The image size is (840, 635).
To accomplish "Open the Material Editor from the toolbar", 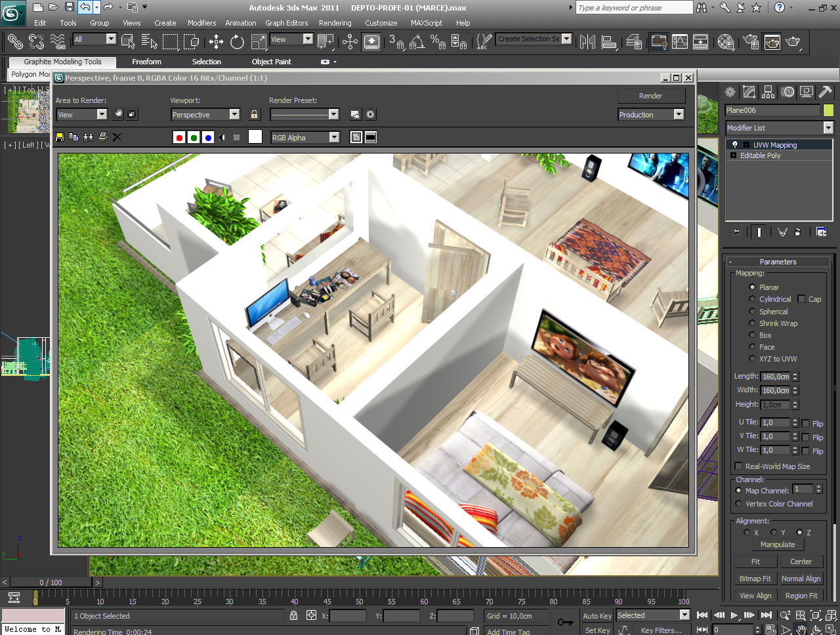I will point(725,42).
